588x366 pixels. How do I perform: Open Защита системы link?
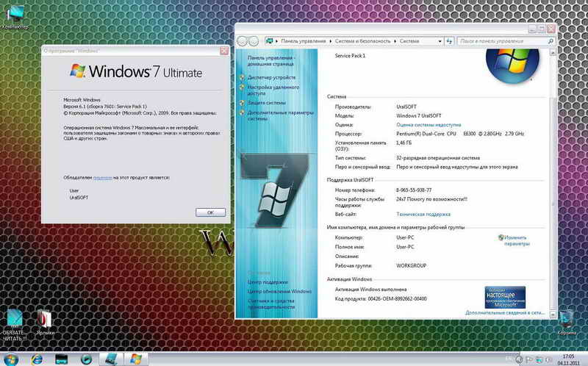266,103
